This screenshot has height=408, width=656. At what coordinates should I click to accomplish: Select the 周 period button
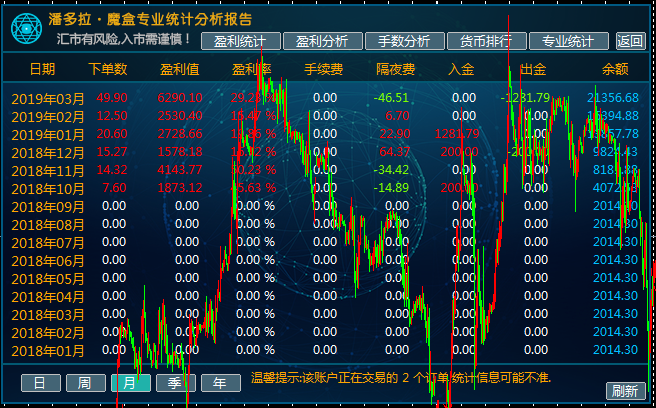tap(86, 383)
